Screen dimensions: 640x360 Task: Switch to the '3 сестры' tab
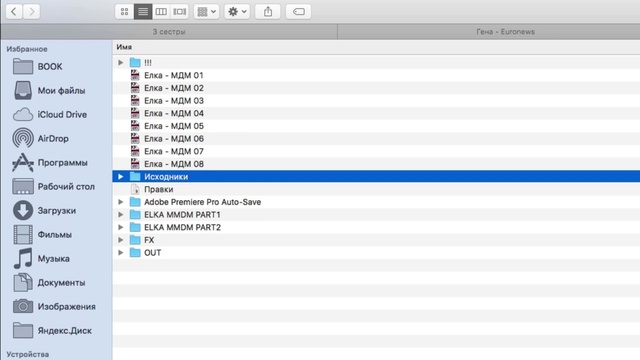tap(169, 31)
